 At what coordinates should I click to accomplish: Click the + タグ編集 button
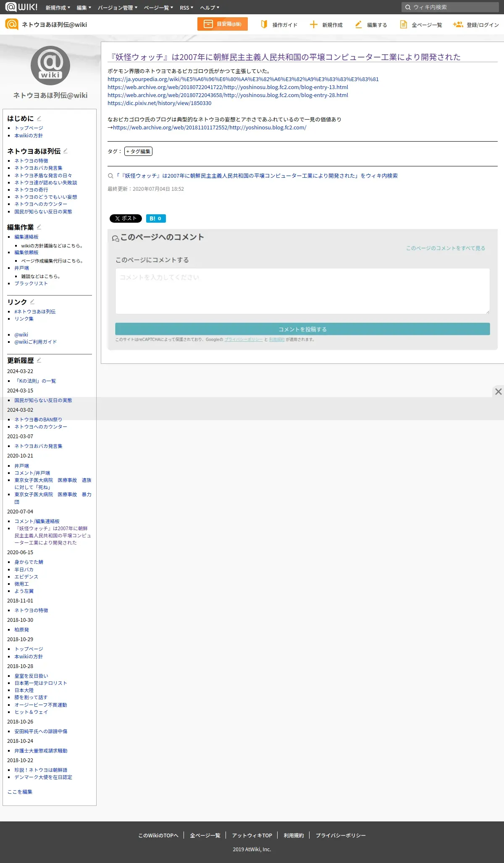(138, 151)
